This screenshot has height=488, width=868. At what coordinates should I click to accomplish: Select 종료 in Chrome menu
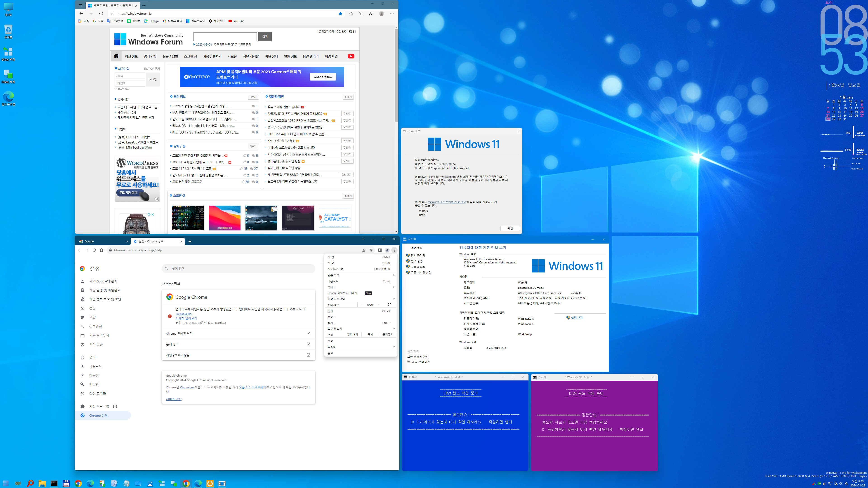click(361, 353)
